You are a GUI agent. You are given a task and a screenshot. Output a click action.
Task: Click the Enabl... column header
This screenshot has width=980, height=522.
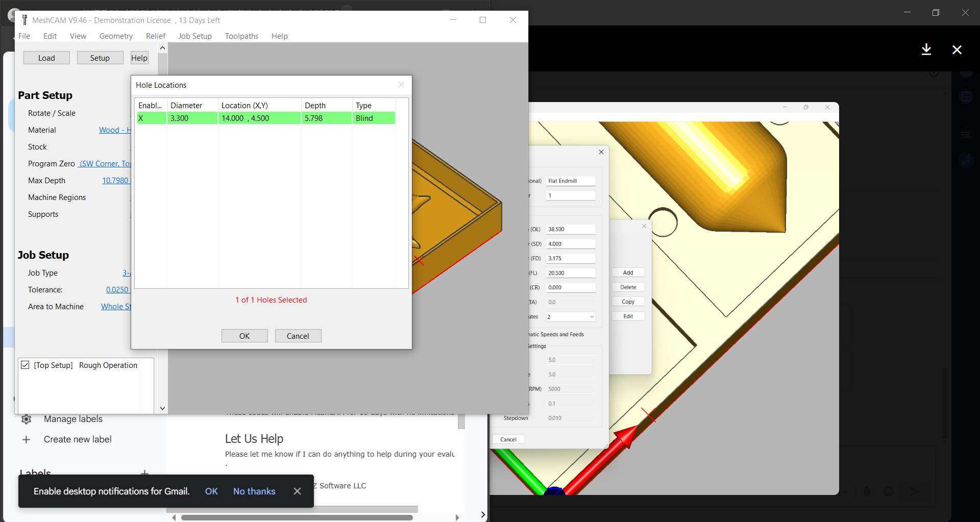(x=151, y=105)
